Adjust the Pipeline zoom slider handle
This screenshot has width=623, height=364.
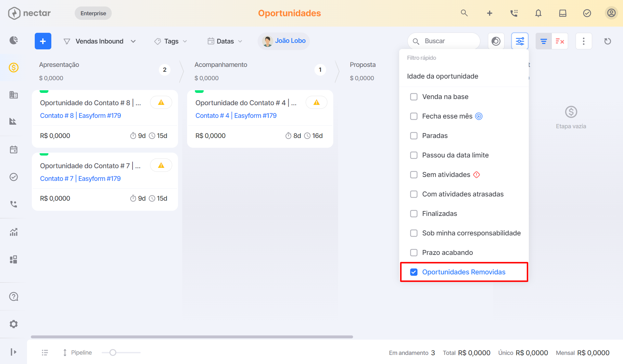(113, 352)
